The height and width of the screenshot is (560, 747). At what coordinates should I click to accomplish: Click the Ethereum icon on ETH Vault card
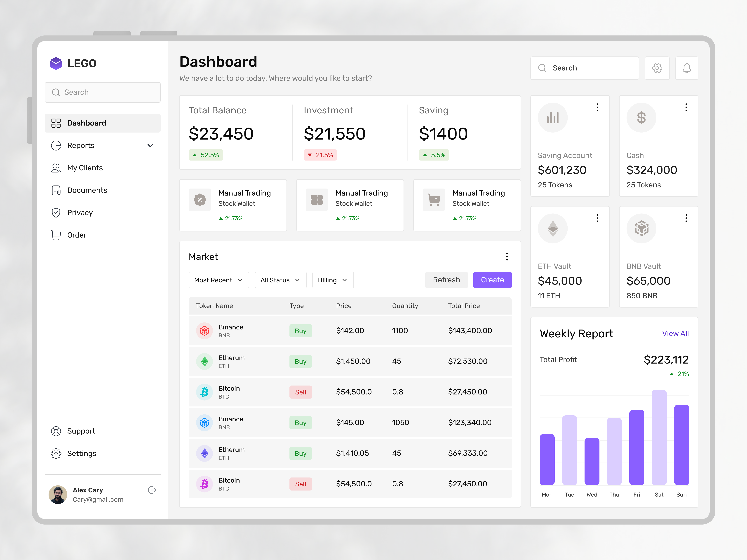tap(552, 228)
